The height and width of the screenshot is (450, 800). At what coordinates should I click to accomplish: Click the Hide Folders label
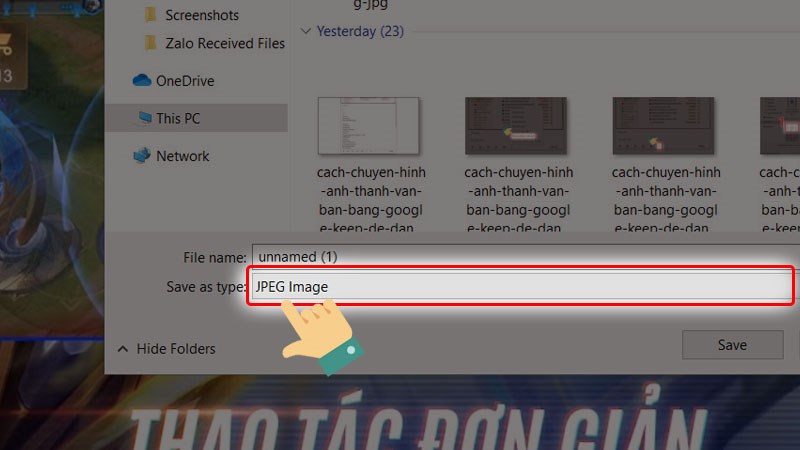pos(176,349)
